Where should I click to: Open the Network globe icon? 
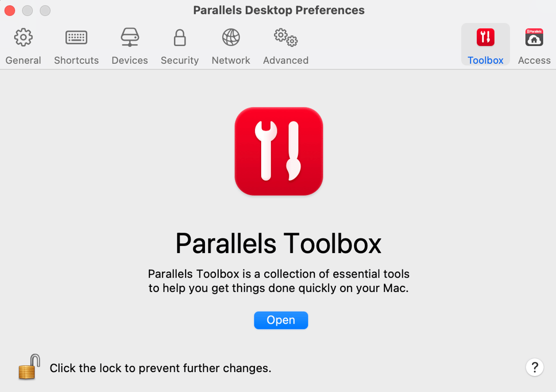pos(231,37)
